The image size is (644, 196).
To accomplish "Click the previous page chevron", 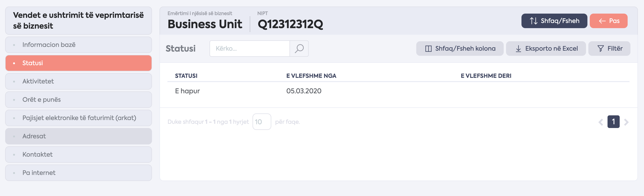I will pyautogui.click(x=601, y=122).
